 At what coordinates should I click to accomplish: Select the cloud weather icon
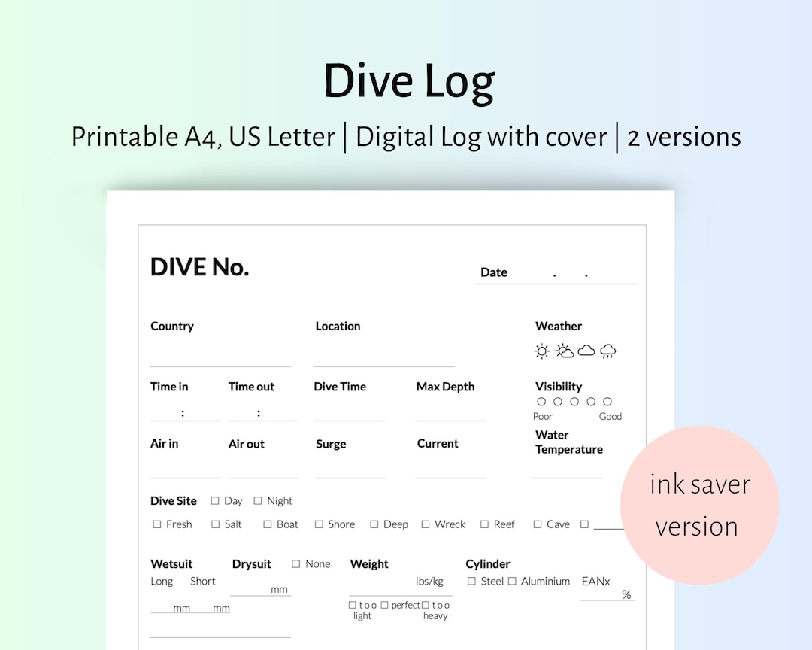(x=586, y=351)
